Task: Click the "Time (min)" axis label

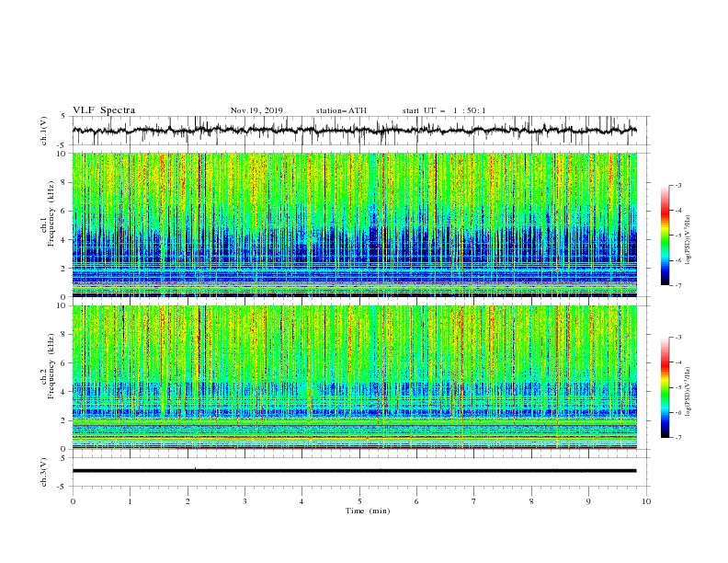Action: coord(368,511)
